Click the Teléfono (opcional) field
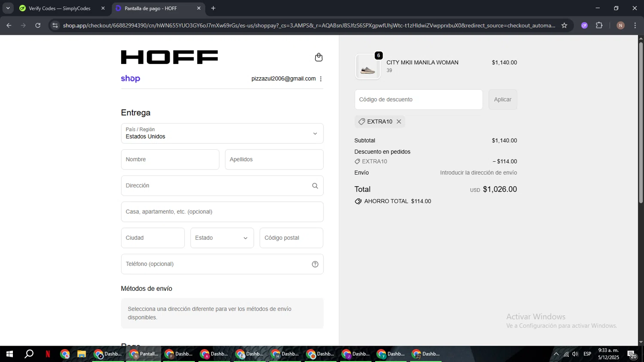Image resolution: width=644 pixels, height=362 pixels. (x=222, y=264)
